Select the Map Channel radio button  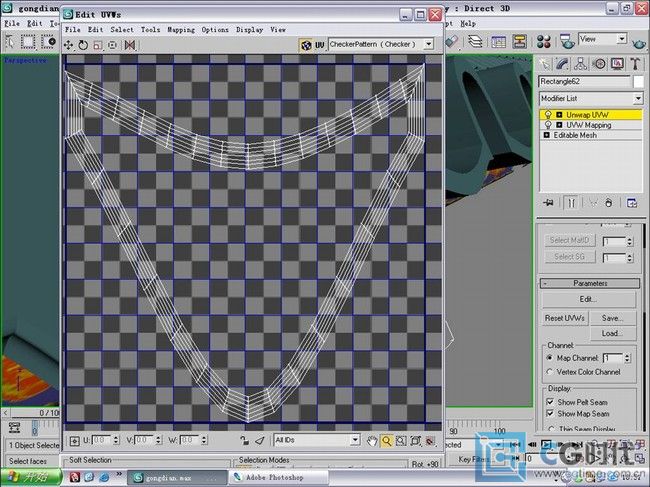pyautogui.click(x=550, y=358)
